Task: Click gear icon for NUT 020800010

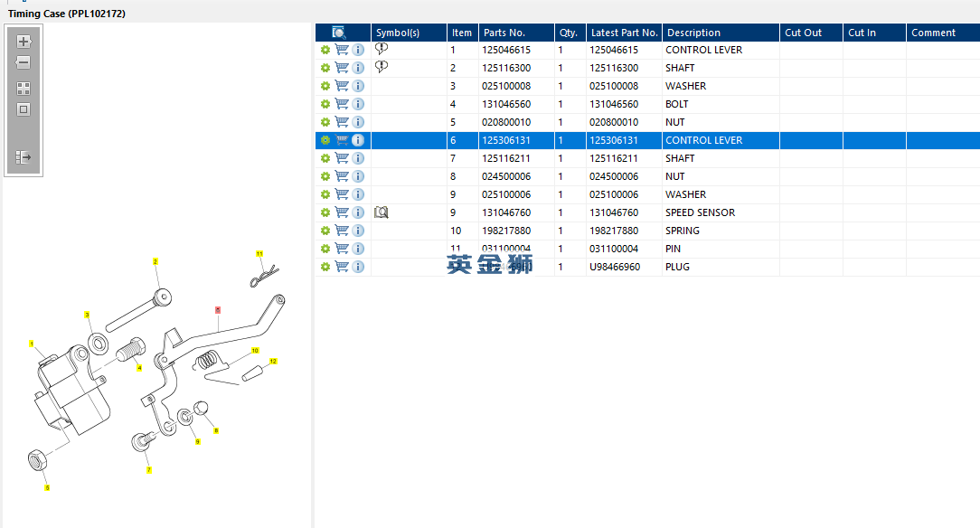Action: click(325, 122)
